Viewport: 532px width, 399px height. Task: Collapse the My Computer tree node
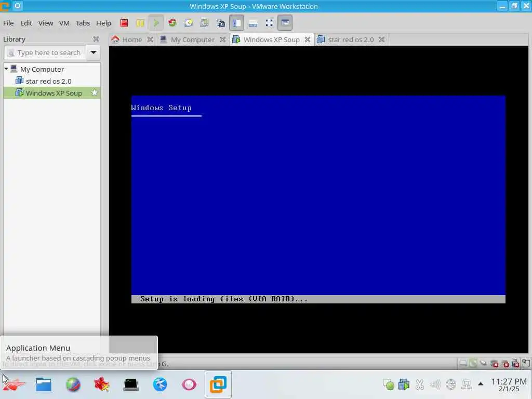(x=6, y=69)
